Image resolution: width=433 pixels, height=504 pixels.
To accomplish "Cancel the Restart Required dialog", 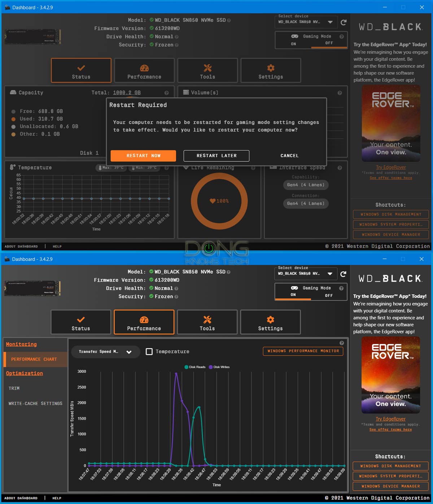I will click(290, 156).
